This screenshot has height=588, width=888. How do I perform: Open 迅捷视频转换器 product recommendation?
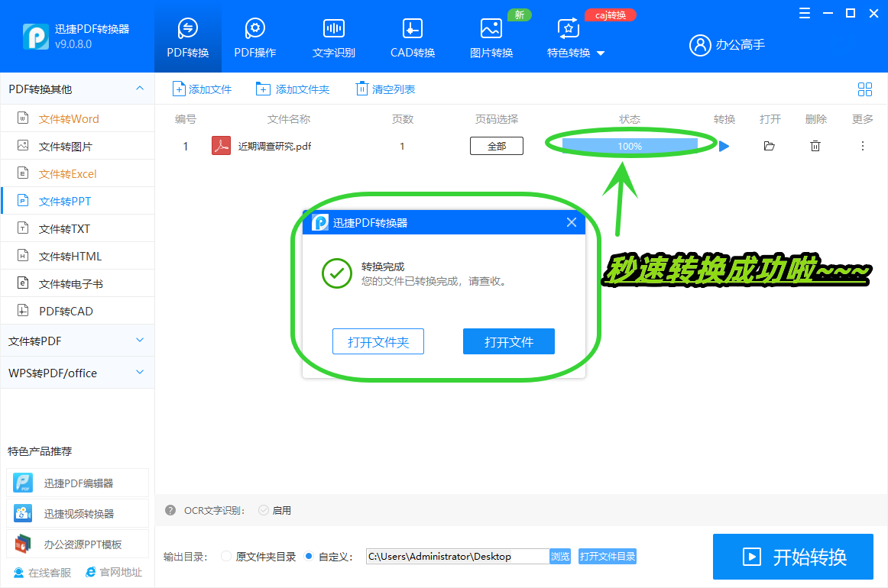tap(78, 513)
